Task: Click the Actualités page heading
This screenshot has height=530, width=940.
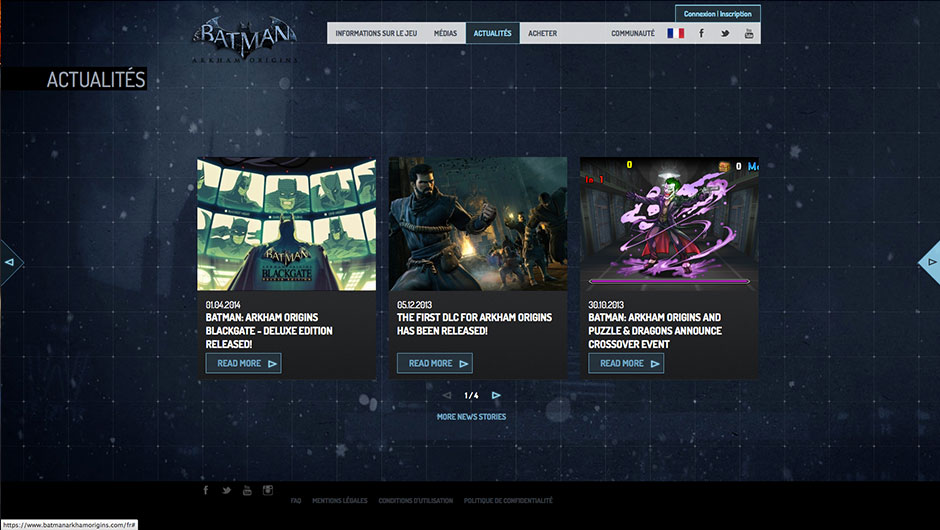Action: (96, 79)
